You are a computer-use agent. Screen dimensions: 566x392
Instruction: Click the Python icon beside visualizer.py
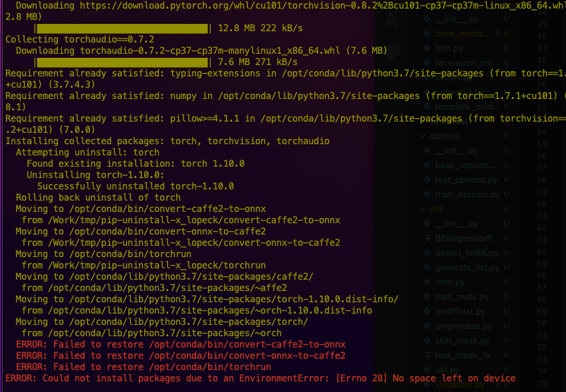point(426,385)
